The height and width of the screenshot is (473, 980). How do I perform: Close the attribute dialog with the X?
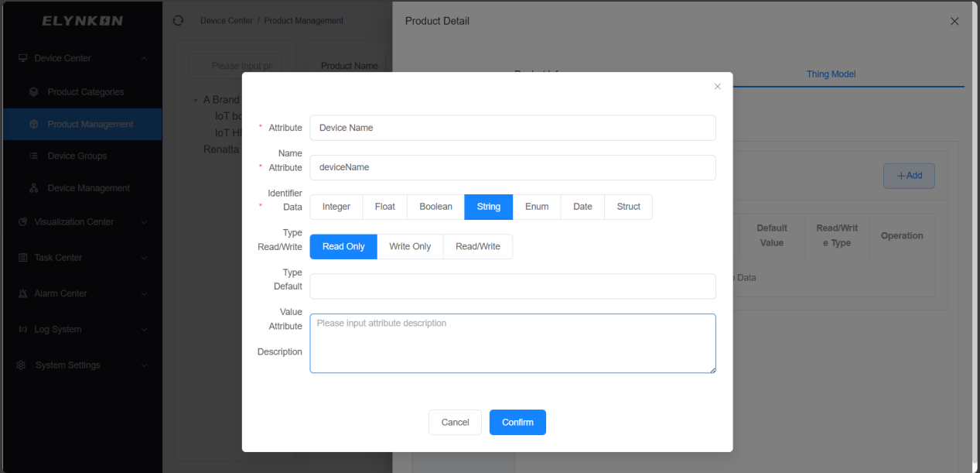[717, 87]
